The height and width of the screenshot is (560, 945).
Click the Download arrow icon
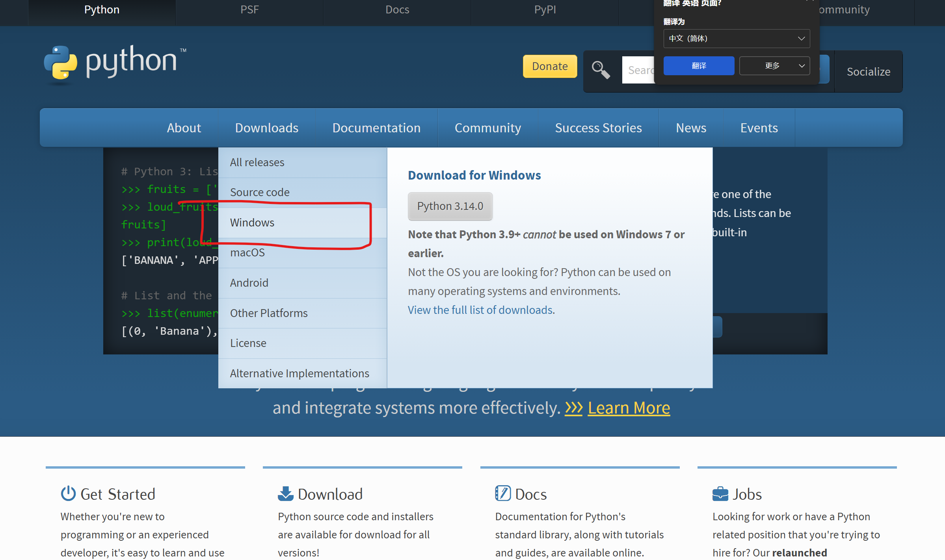(x=286, y=494)
